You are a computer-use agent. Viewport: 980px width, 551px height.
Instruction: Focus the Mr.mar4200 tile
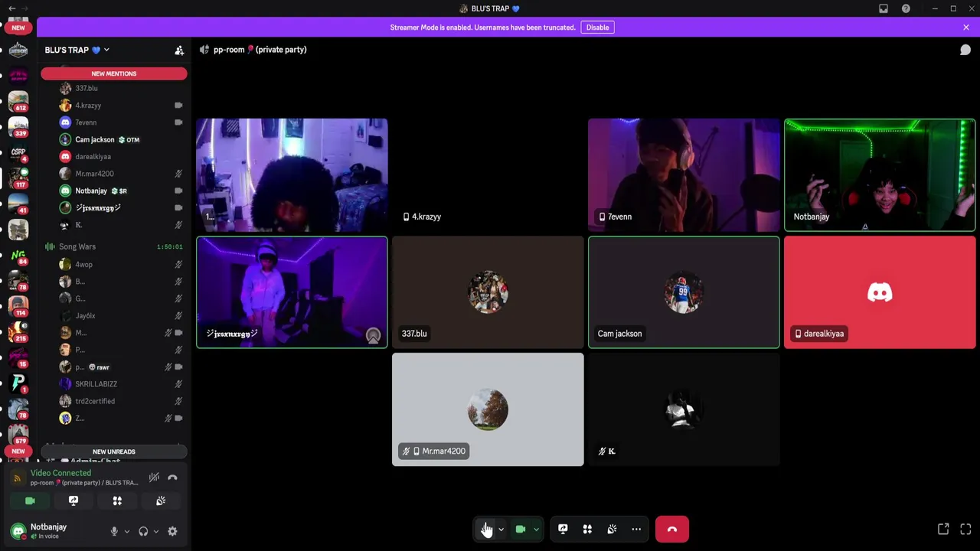tap(488, 409)
